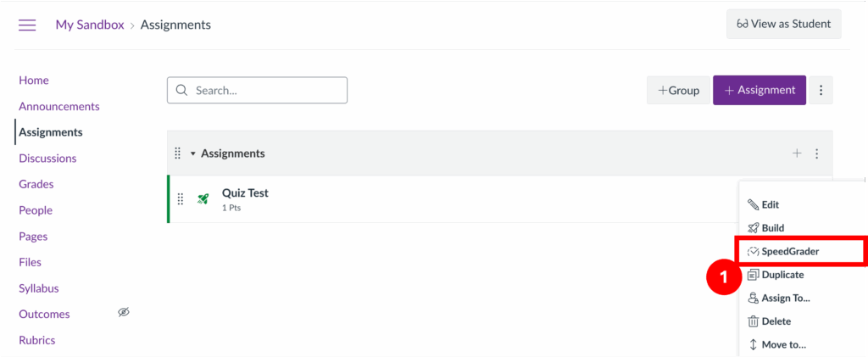Click drag handle beside Quiz Test
The width and height of the screenshot is (868, 357).
[x=181, y=199]
